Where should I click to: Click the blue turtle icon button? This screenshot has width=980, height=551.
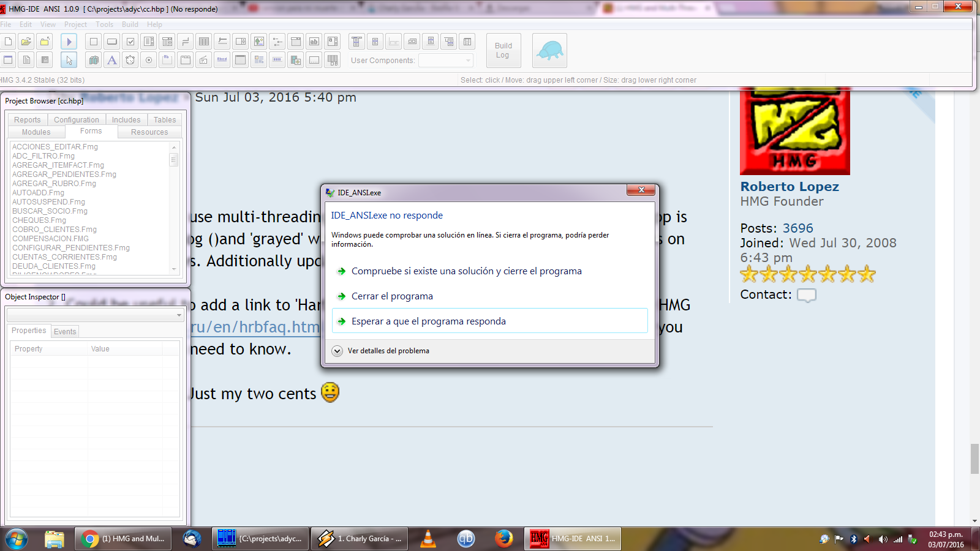click(549, 50)
